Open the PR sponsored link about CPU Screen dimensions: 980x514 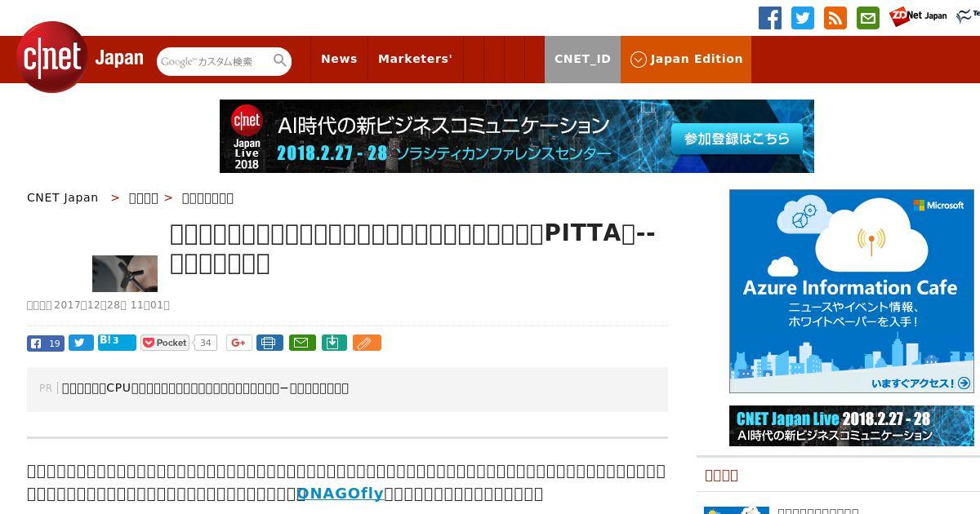[x=205, y=388]
